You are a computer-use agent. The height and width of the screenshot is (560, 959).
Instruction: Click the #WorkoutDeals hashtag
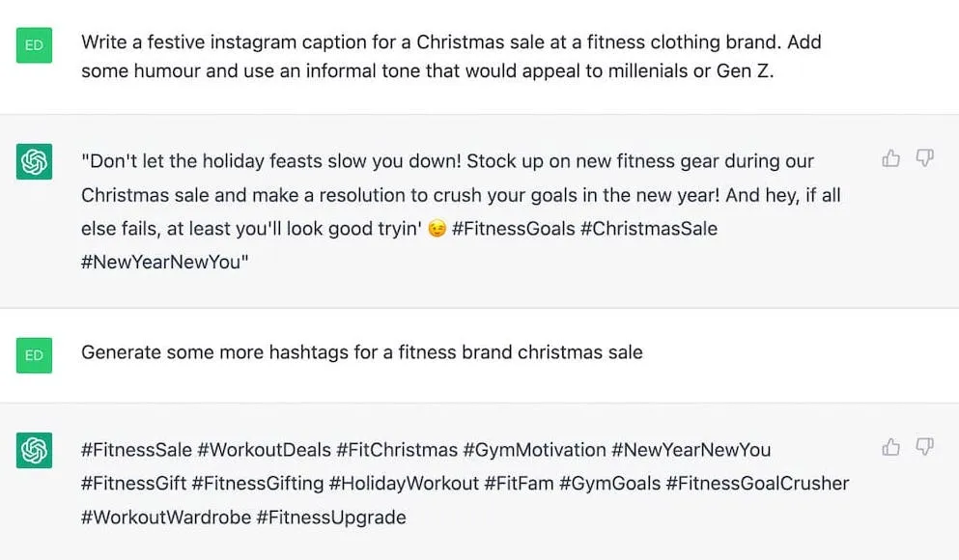tap(265, 450)
